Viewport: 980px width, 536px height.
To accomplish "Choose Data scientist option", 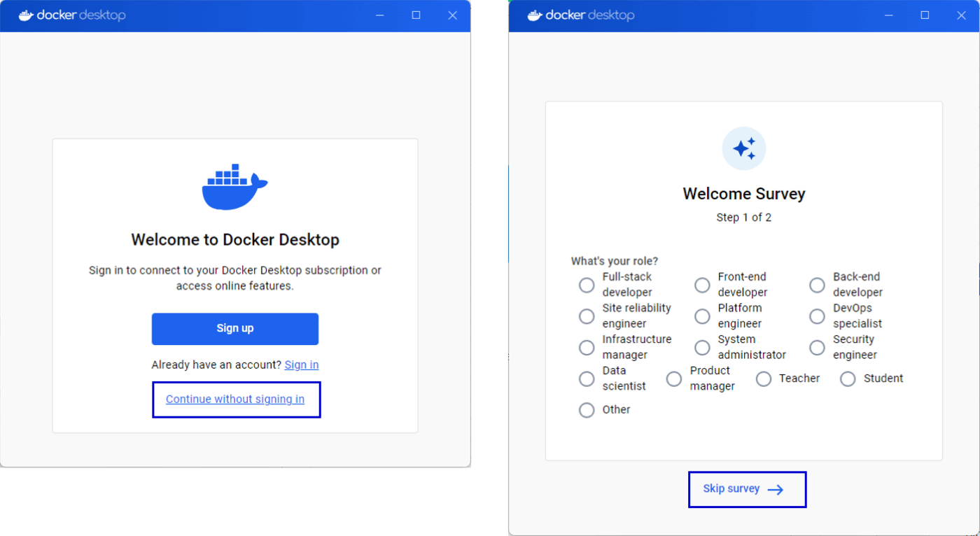I will click(587, 379).
